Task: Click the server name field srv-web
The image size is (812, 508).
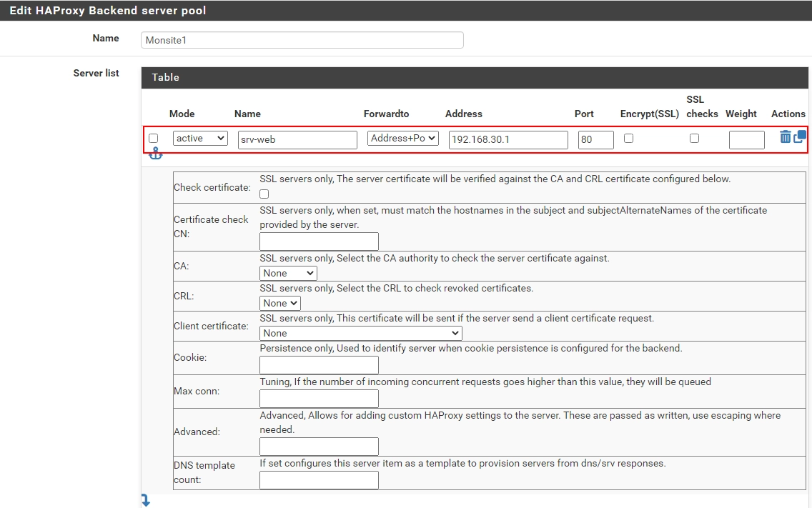Action: coord(297,140)
